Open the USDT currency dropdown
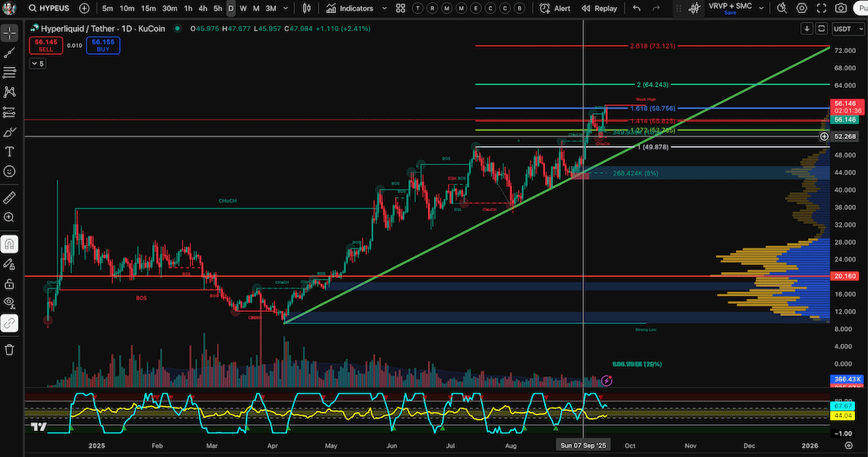Image resolution: width=868 pixels, height=457 pixels. pyautogui.click(x=849, y=29)
